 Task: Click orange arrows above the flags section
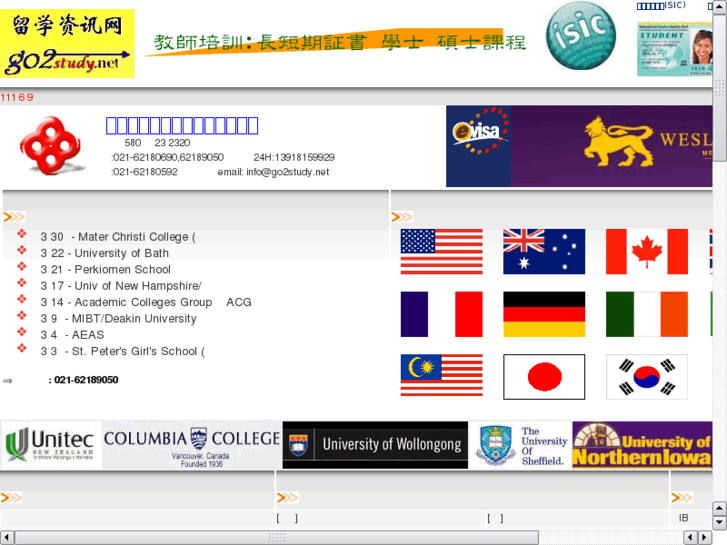(402, 217)
